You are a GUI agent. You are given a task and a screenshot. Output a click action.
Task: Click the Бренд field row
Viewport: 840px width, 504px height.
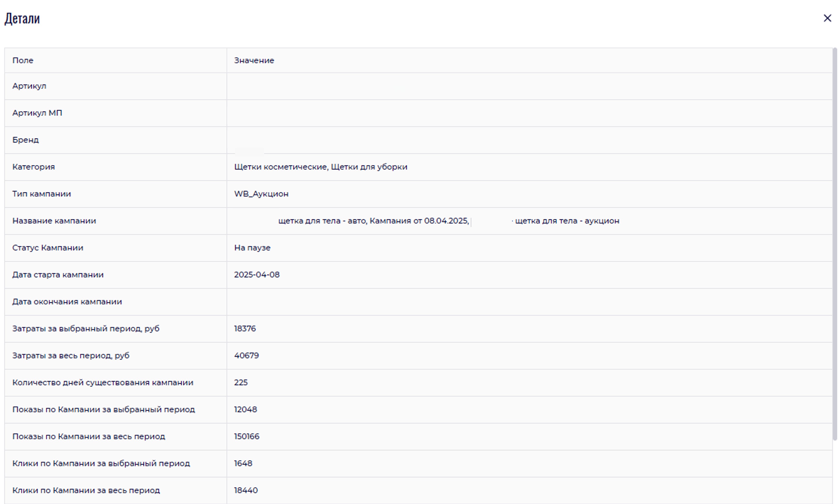click(x=26, y=140)
